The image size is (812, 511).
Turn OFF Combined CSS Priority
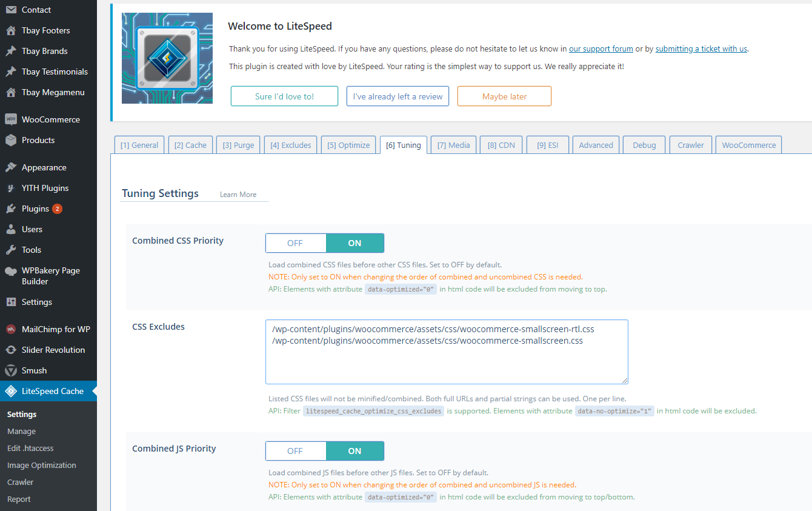pos(295,243)
